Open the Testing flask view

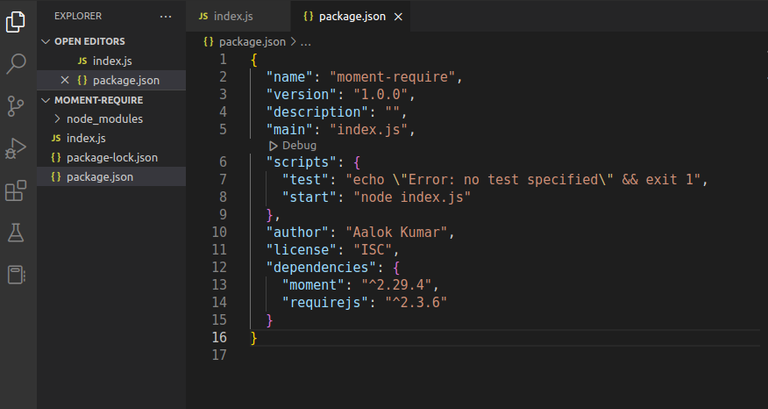16,232
